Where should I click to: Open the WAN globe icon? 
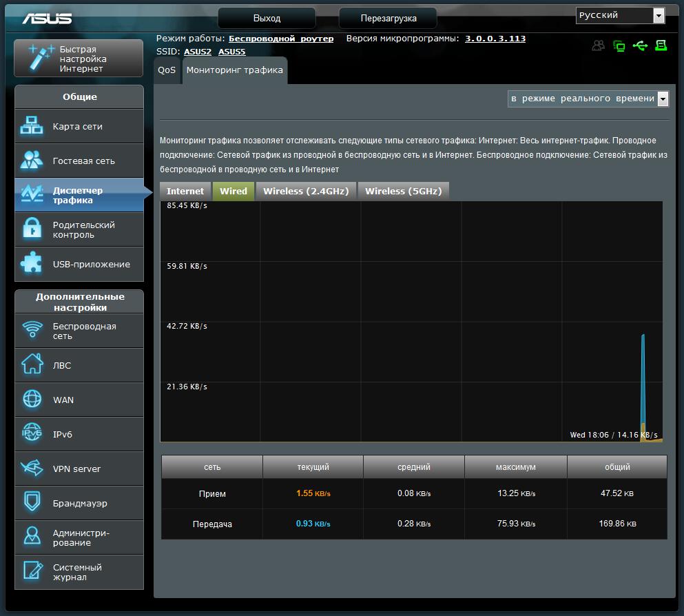[32, 399]
